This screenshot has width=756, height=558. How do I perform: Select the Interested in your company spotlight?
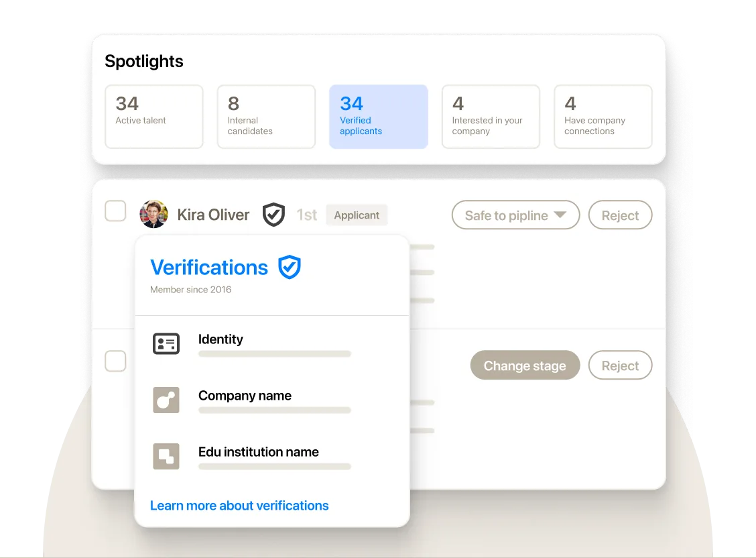click(x=491, y=117)
